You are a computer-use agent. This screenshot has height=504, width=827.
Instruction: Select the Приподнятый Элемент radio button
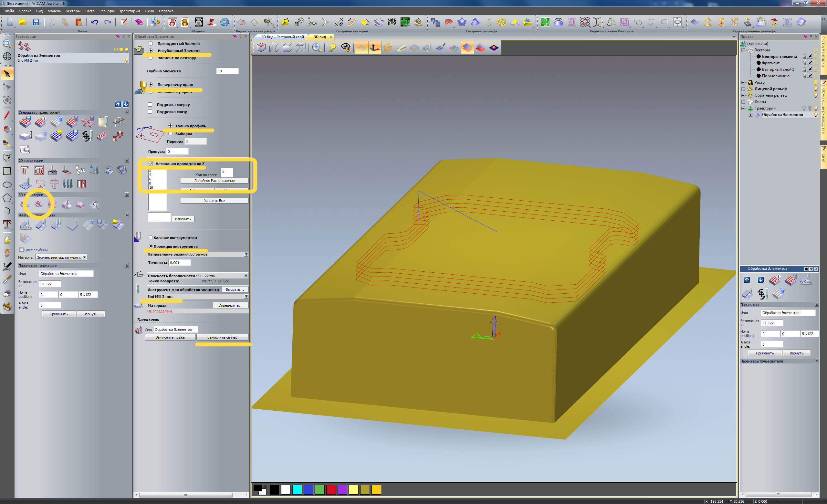click(x=151, y=43)
